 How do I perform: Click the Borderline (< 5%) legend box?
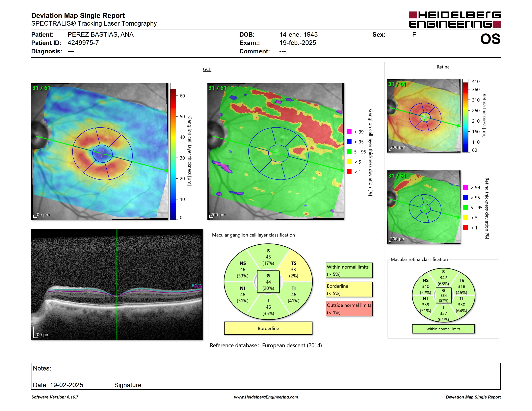(349, 289)
